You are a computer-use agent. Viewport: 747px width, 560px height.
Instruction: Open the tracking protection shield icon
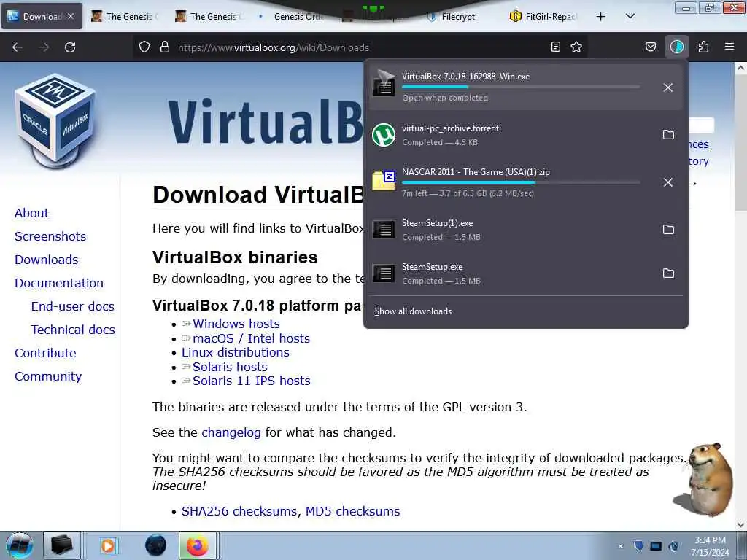click(x=144, y=47)
